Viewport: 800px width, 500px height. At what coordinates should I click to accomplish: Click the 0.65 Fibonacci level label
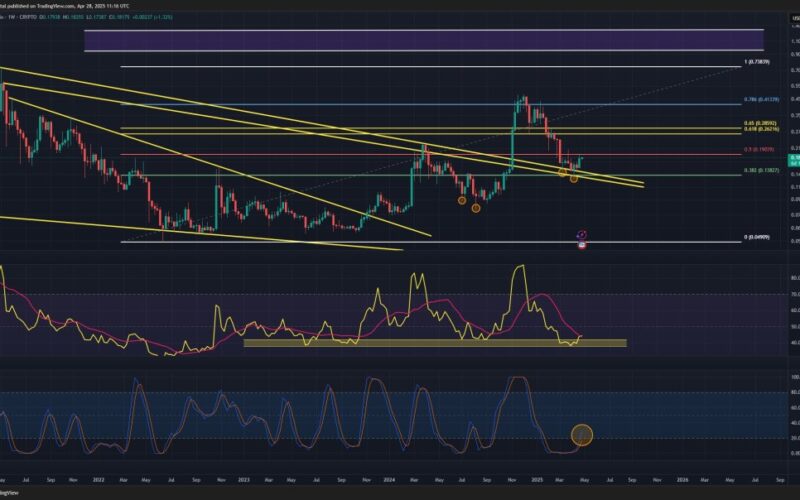tap(760, 123)
